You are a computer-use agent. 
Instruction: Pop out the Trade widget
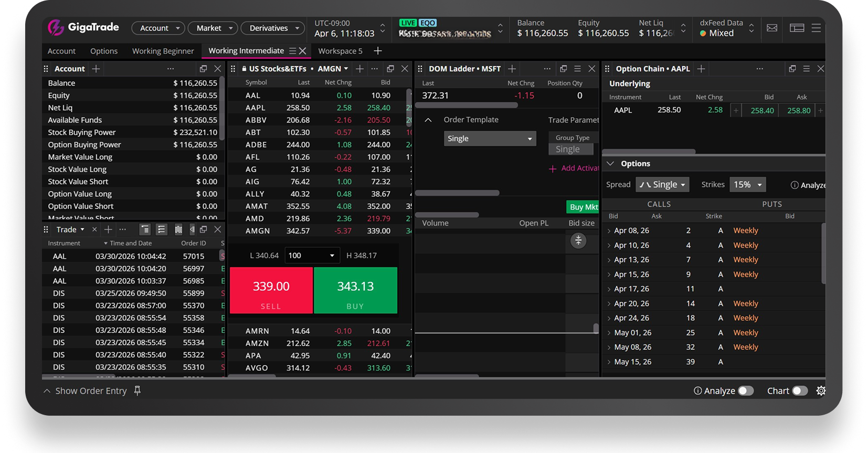coord(204,229)
